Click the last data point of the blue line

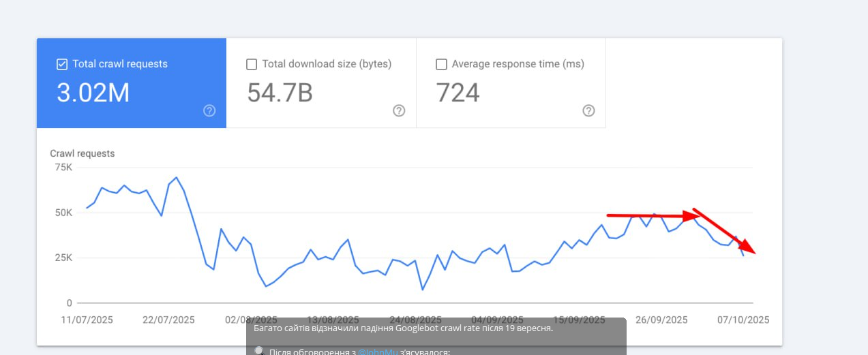pos(743,255)
